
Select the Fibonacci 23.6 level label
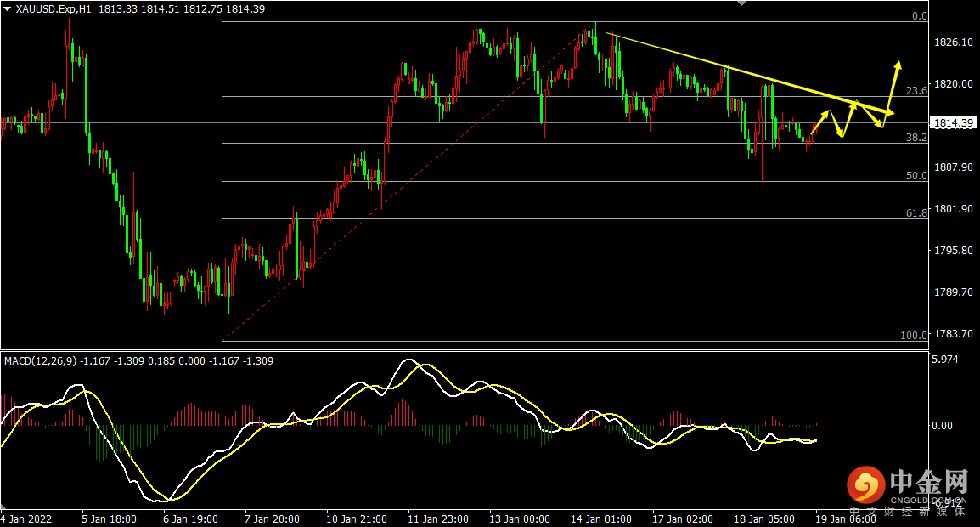click(915, 91)
